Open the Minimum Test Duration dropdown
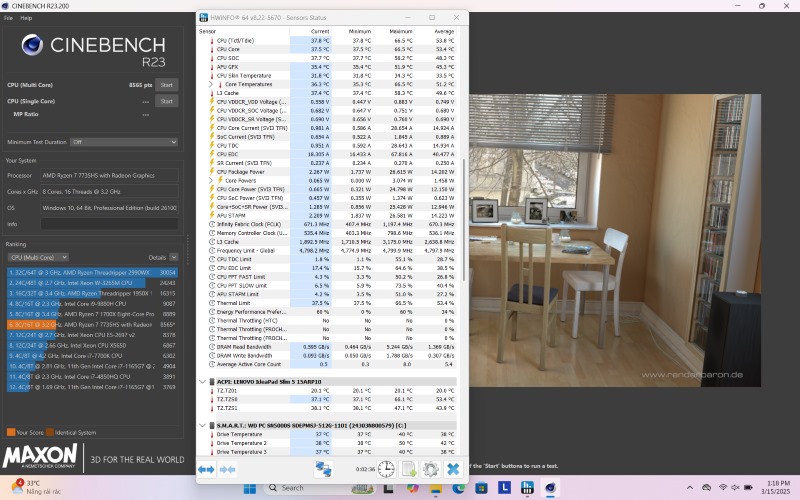 [x=124, y=142]
